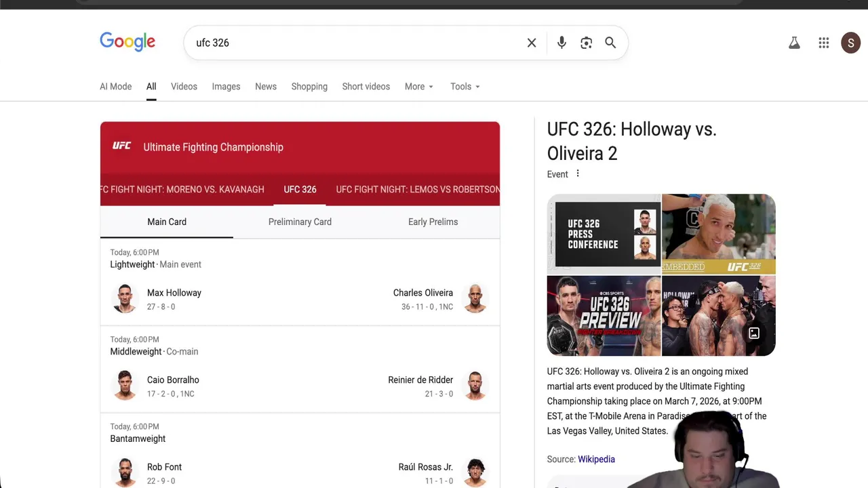This screenshot has width=868, height=488.
Task: Click Reinier de Ridder's name
Action: (x=420, y=380)
